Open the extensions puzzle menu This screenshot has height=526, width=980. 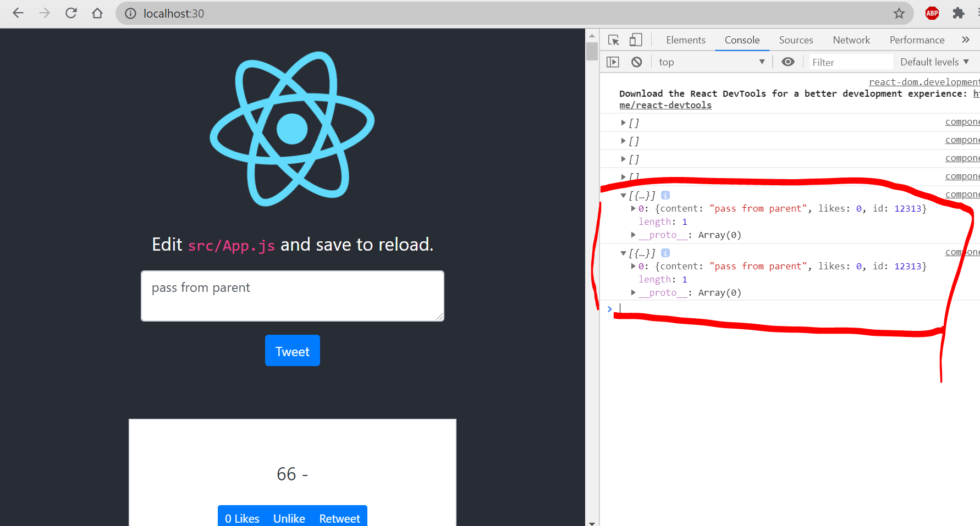[959, 13]
